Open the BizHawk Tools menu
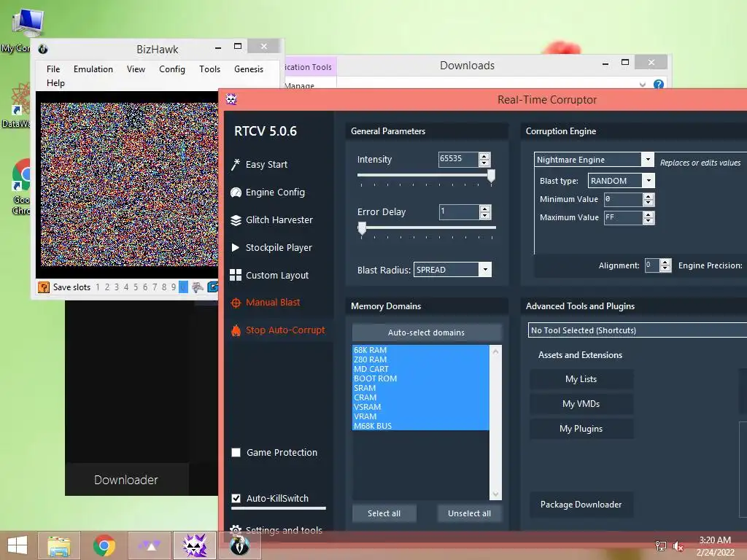 tap(209, 69)
